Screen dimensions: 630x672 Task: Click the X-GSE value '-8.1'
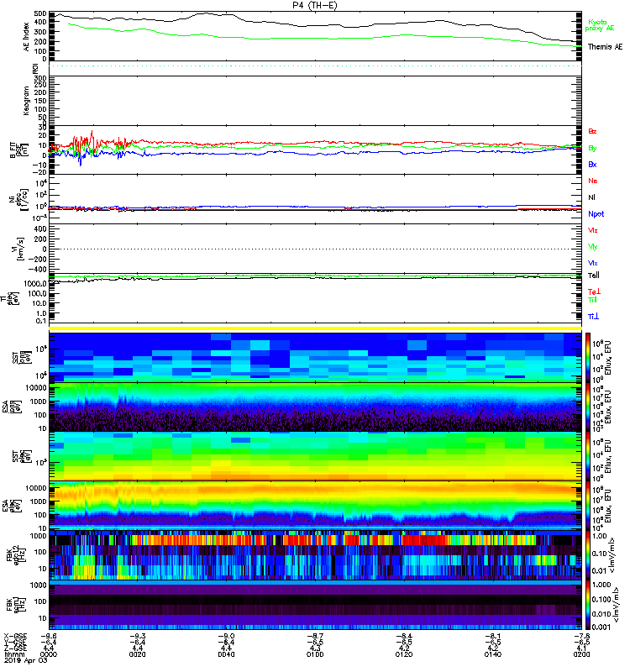click(493, 636)
